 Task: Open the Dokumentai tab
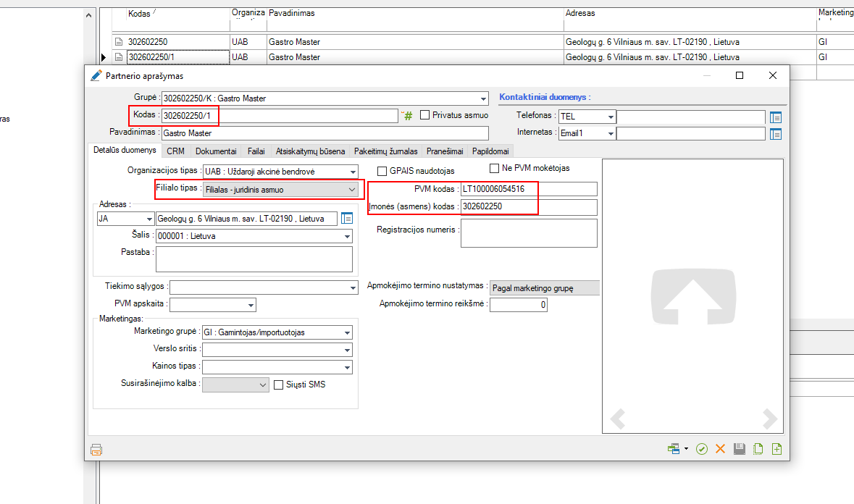click(216, 151)
